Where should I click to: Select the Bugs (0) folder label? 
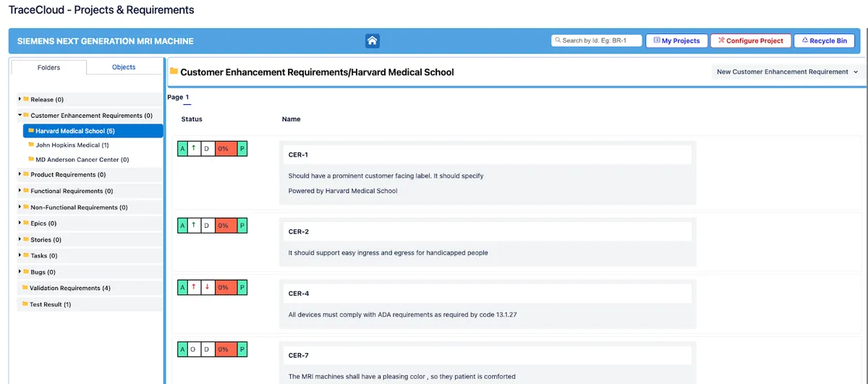coord(43,272)
